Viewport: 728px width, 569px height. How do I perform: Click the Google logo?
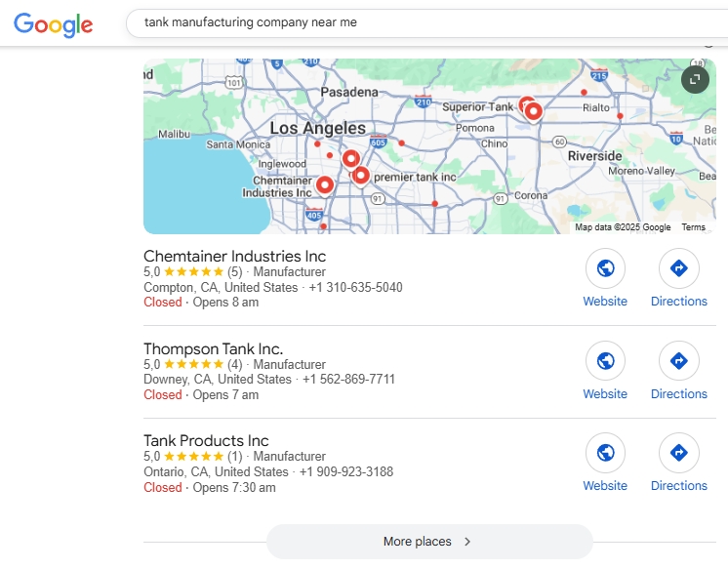pyautogui.click(x=54, y=23)
